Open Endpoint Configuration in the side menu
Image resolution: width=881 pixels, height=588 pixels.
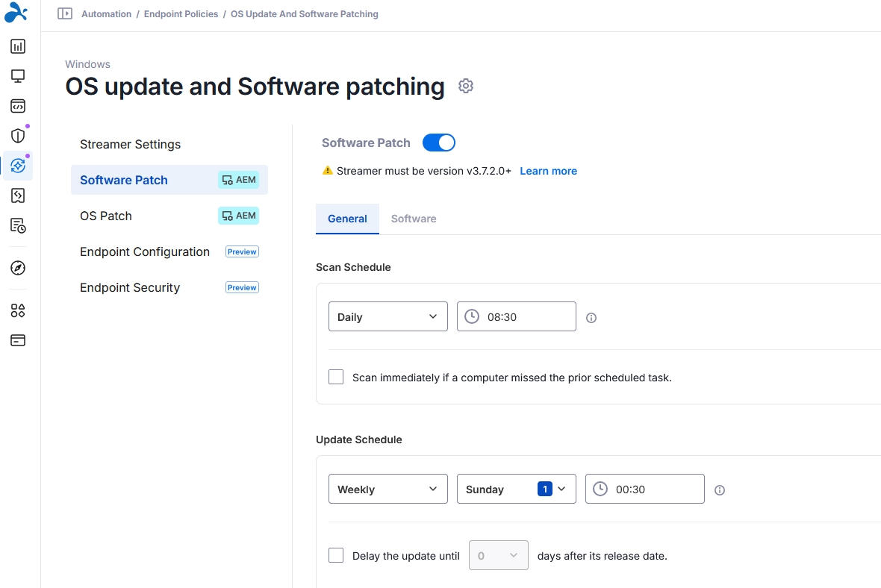click(x=169, y=251)
